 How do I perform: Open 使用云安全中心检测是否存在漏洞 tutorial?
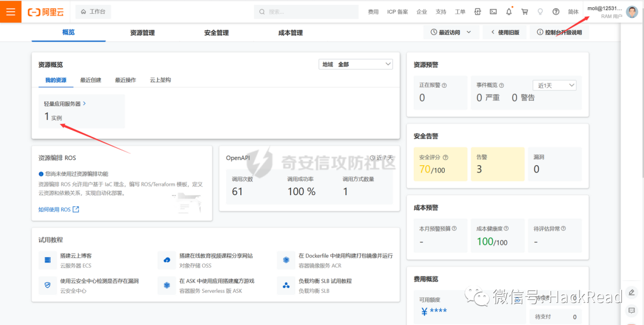100,281
